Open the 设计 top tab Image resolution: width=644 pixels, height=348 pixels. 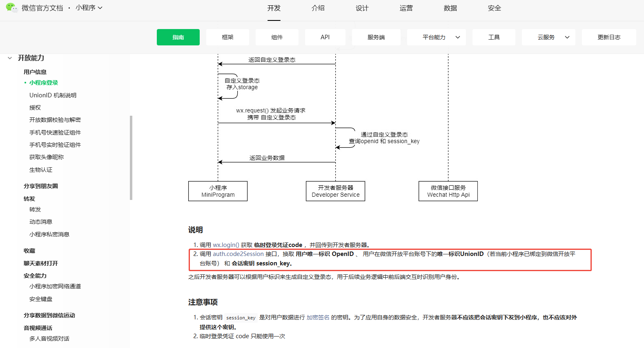point(362,8)
